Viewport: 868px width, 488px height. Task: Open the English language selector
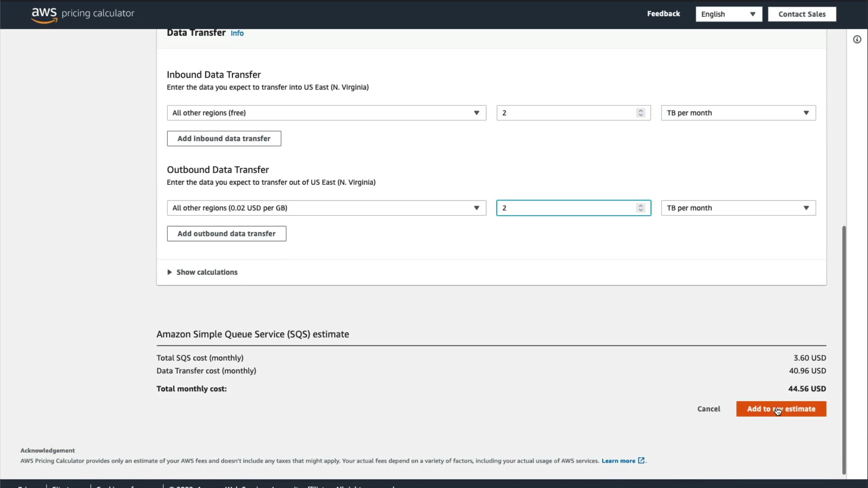pos(728,14)
